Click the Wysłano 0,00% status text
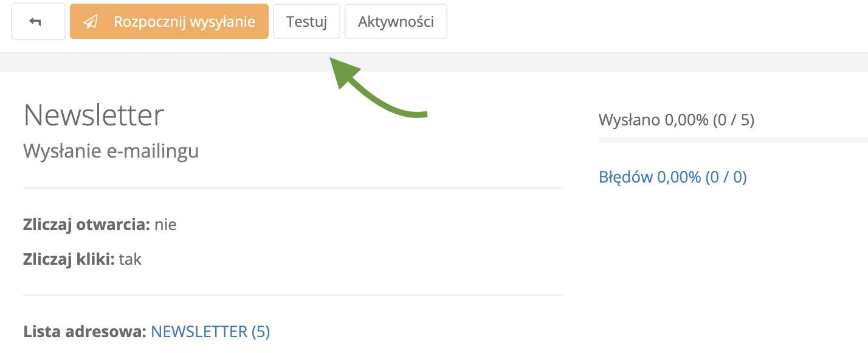This screenshot has height=353, width=868. click(676, 120)
